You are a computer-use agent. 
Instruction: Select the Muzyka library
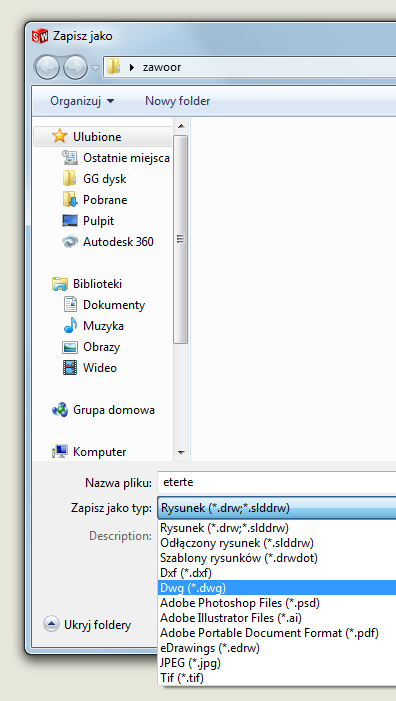coord(103,326)
